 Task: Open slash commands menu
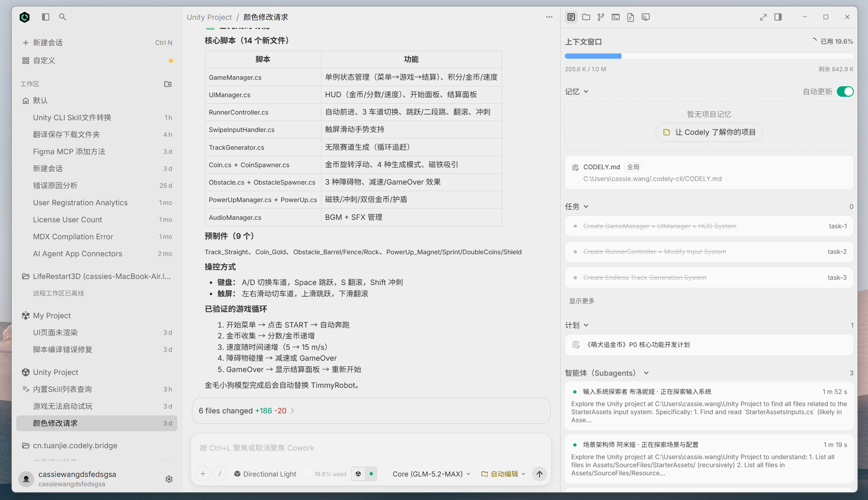(220, 474)
